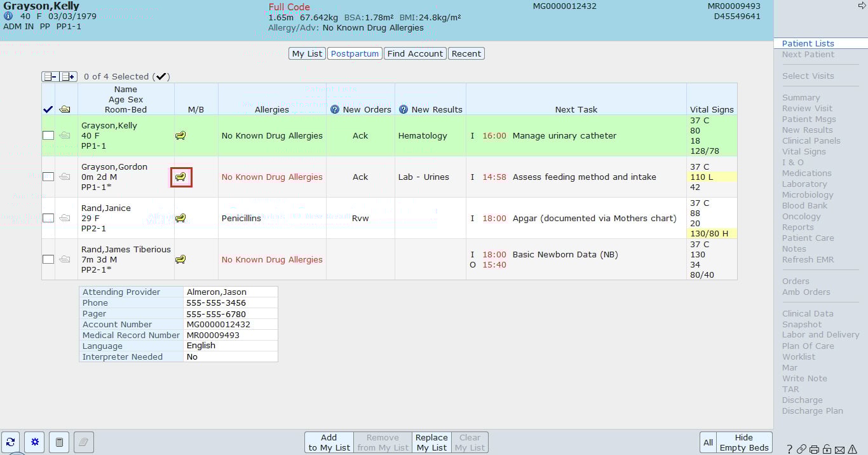The image size is (868, 455).
Task: Open the question mark help icon
Action: click(789, 449)
